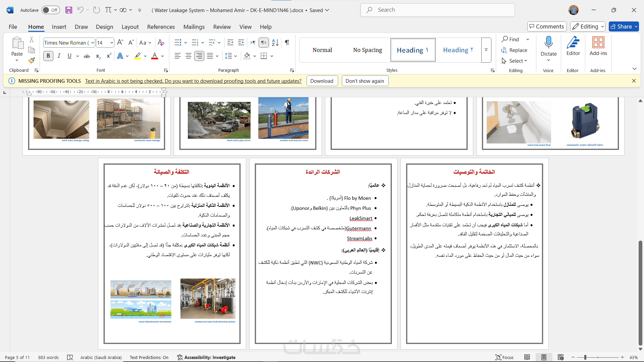Viewport: 644px width, 362px height.
Task: Click Don't show again button
Action: (365, 81)
